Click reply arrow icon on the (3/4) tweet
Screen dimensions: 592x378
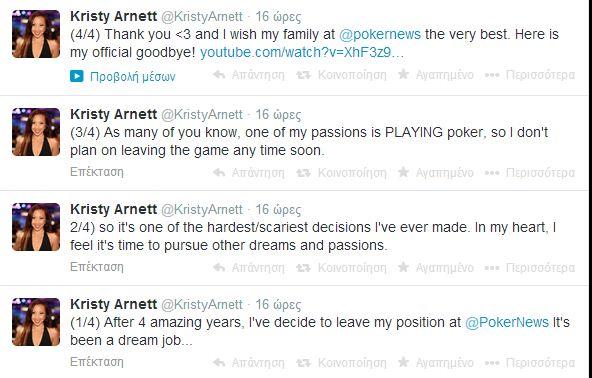pos(219,173)
